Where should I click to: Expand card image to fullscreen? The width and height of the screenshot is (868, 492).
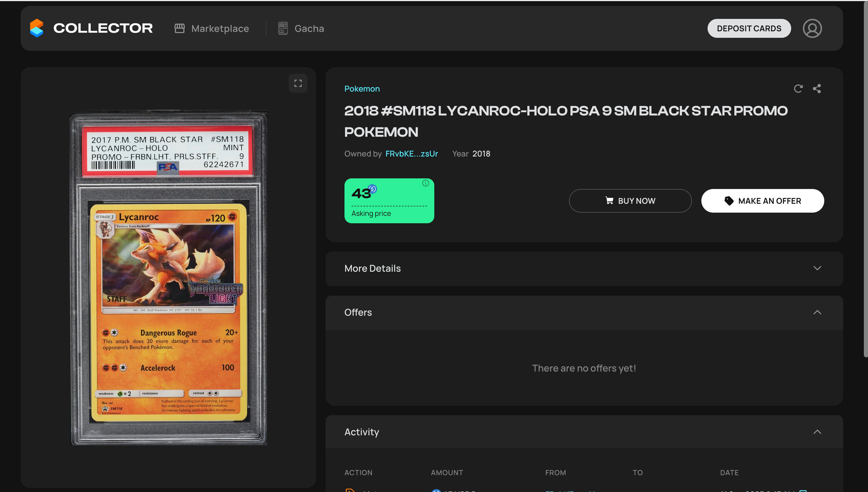point(298,83)
